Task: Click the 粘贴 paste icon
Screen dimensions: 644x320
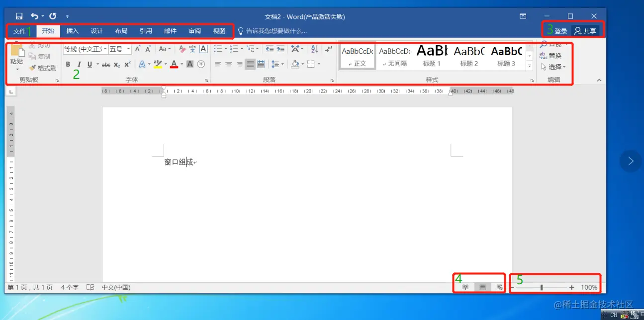Action: (17, 50)
